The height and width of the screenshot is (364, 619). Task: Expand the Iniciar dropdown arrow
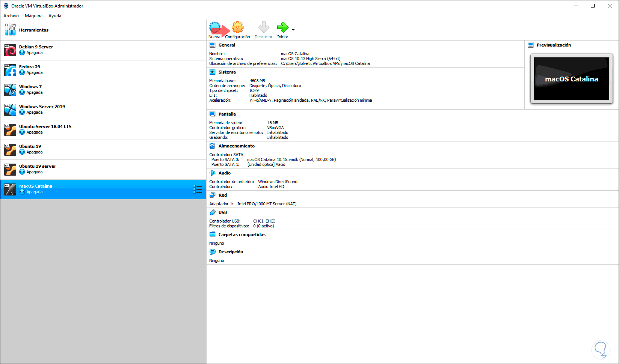pyautogui.click(x=293, y=30)
